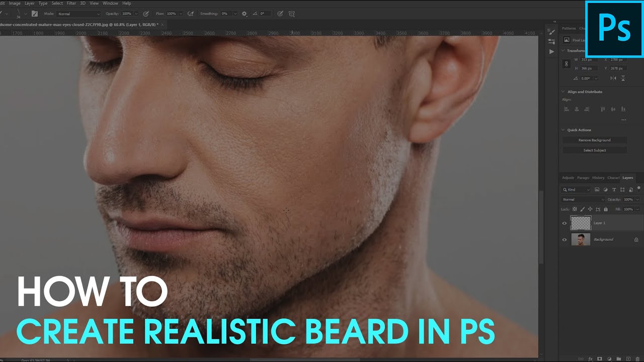The image size is (644, 362).
Task: Align top edges icon
Action: (603, 109)
